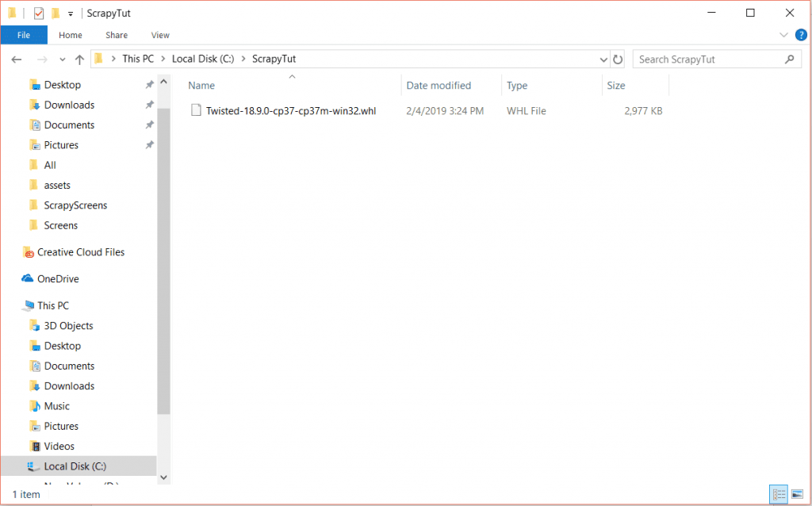The image size is (812, 506).
Task: Open the File menu tab
Action: (24, 35)
